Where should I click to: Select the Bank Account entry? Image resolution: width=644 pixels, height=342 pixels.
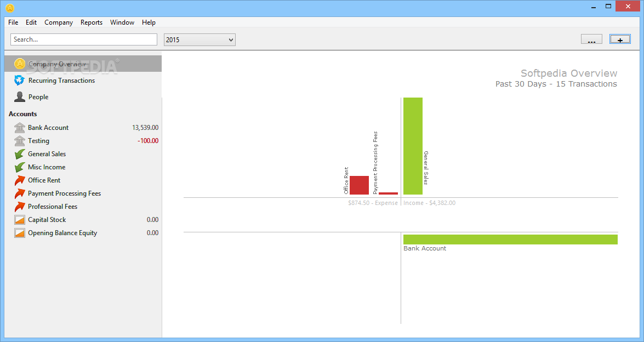tap(83, 128)
